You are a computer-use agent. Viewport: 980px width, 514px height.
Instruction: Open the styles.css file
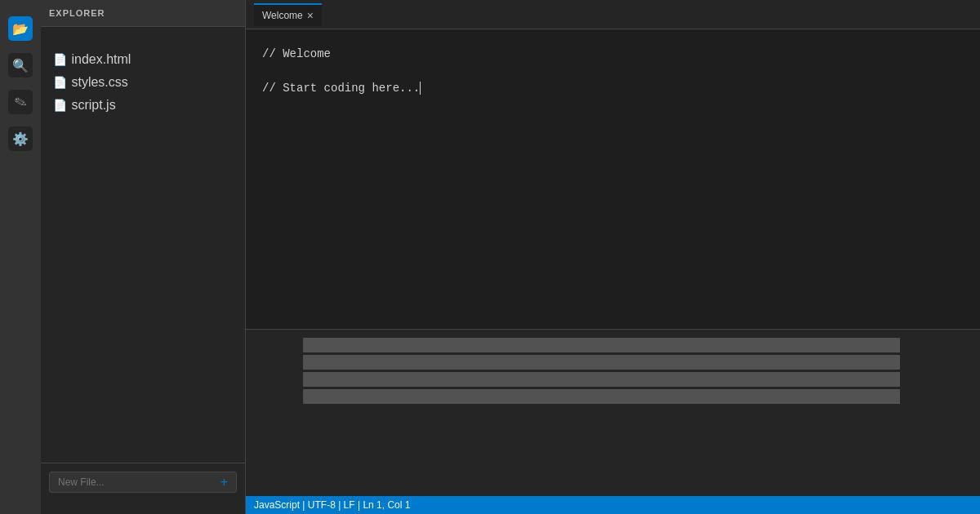(100, 82)
